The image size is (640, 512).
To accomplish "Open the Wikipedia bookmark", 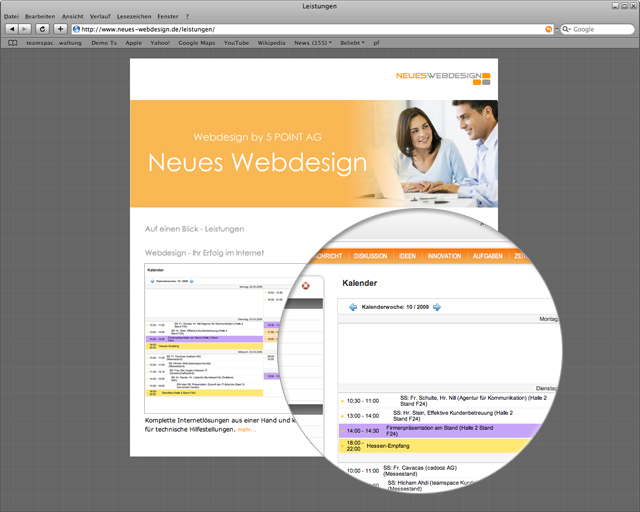I will coord(271,43).
